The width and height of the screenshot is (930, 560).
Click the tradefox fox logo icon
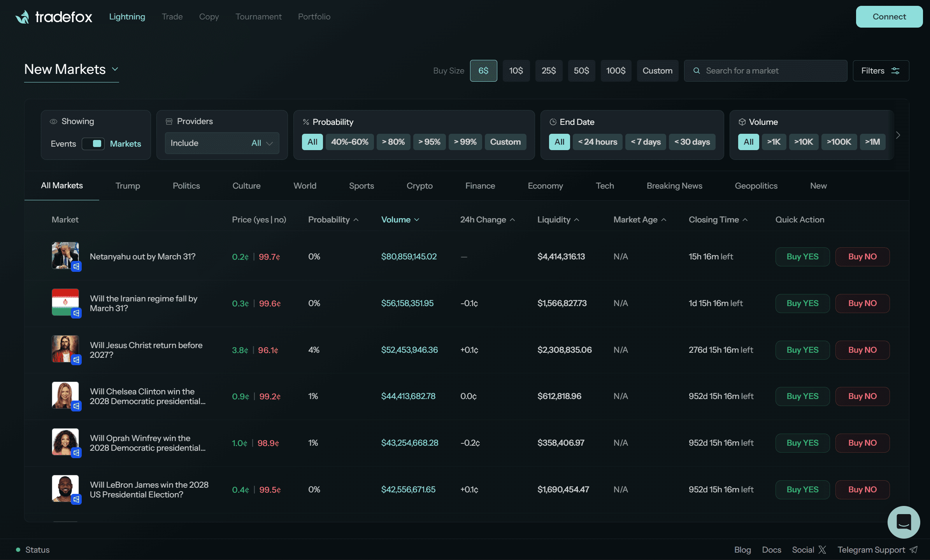(22, 17)
